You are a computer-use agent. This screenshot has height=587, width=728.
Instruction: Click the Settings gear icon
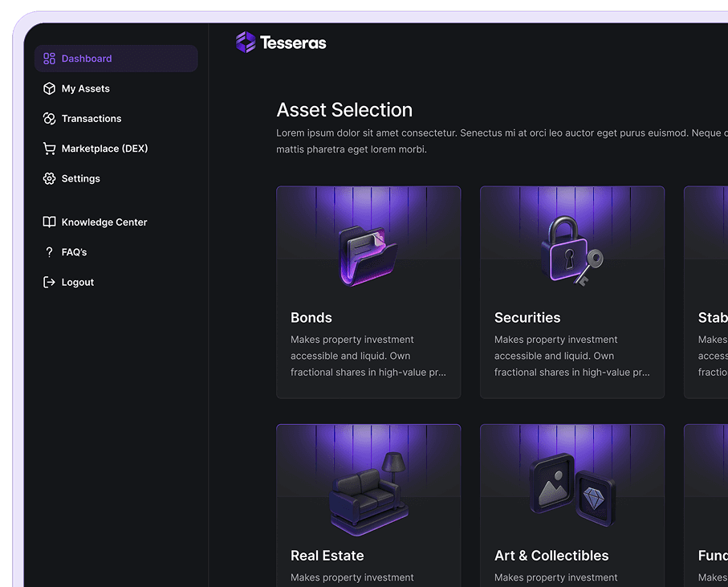(x=48, y=178)
